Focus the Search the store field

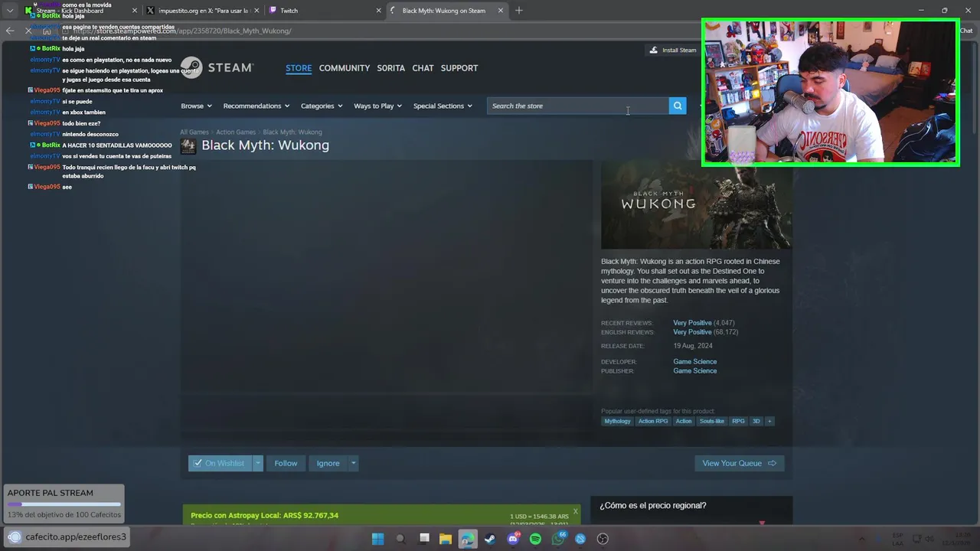click(x=578, y=106)
